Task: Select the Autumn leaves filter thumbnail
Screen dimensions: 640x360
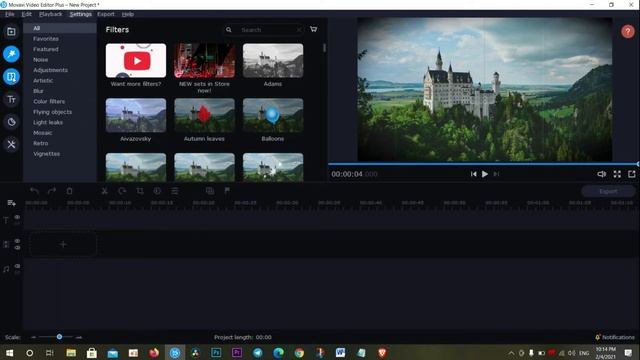Action: (x=204, y=115)
